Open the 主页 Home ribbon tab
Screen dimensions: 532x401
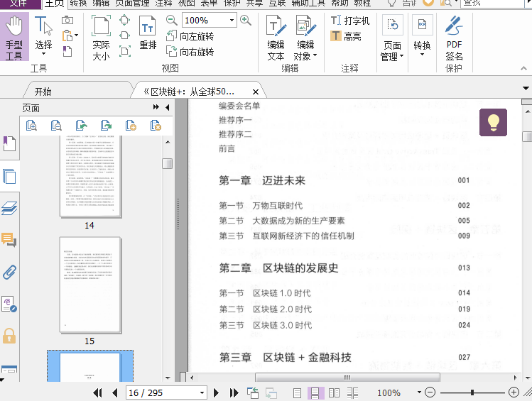(x=54, y=4)
